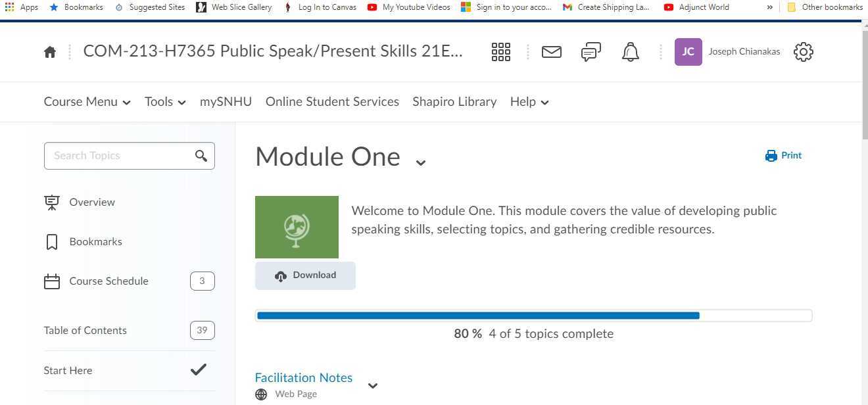Open the course selector waffle grid icon
Screen dimensions: 868x405
(501, 51)
